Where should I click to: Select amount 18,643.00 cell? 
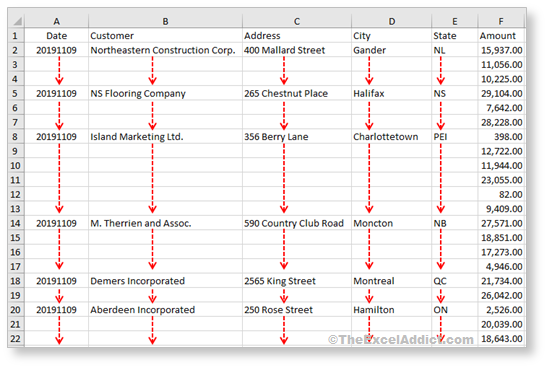tap(501, 338)
